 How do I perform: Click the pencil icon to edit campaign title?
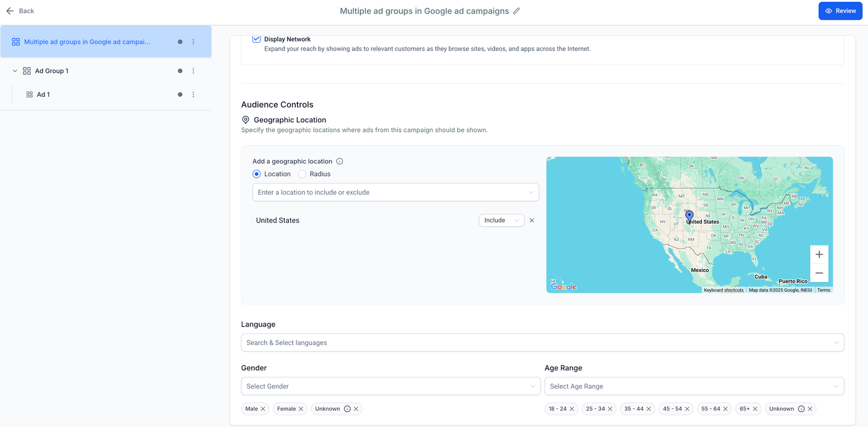(x=516, y=11)
